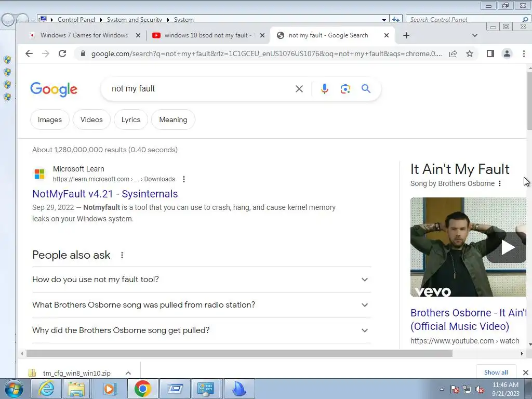
Task: Submit search with the magnifier icon
Action: (x=366, y=89)
